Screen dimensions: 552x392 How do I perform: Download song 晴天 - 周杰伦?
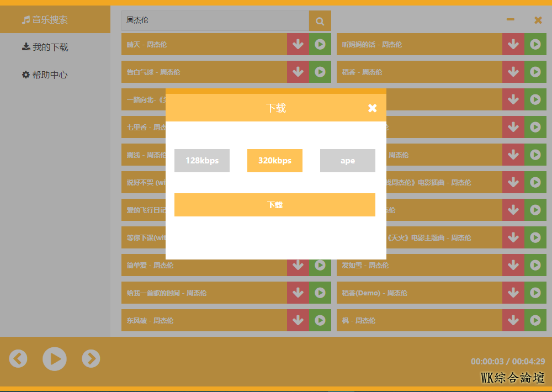[298, 44]
